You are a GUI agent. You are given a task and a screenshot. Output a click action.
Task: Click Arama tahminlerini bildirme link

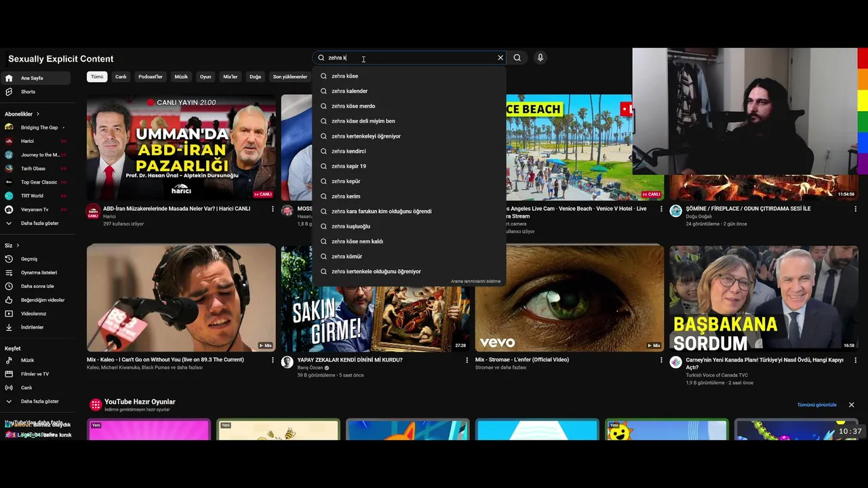point(475,281)
